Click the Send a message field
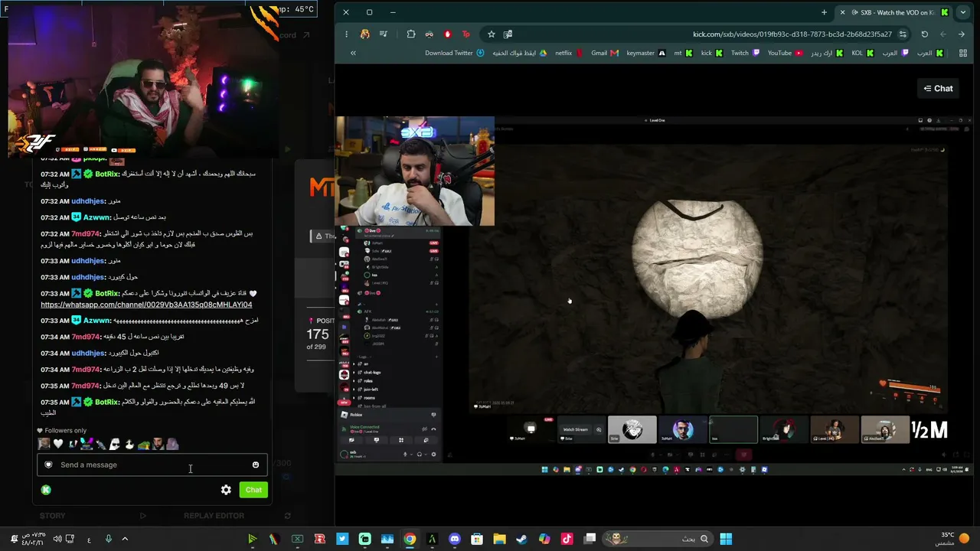The width and height of the screenshot is (980, 551). click(152, 465)
